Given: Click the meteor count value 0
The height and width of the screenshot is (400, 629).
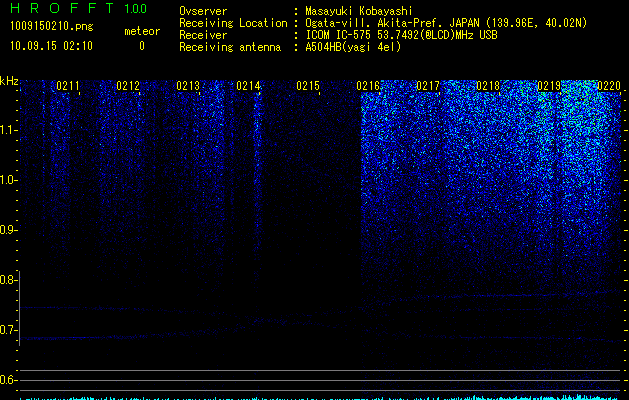Looking at the screenshot, I should (x=142, y=46).
